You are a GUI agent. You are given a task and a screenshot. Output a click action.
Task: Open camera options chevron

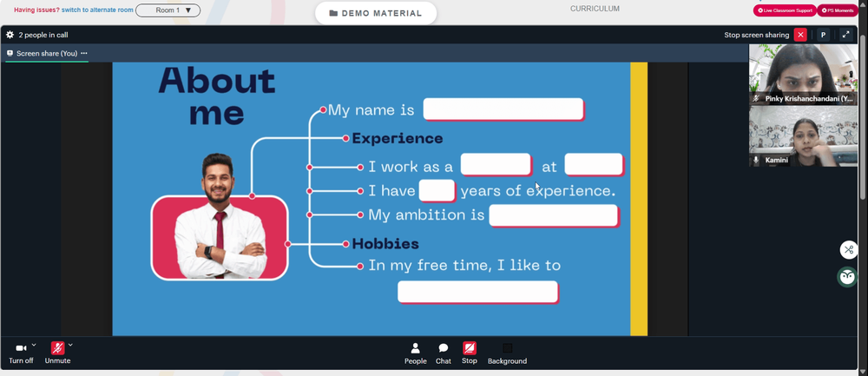point(34,345)
